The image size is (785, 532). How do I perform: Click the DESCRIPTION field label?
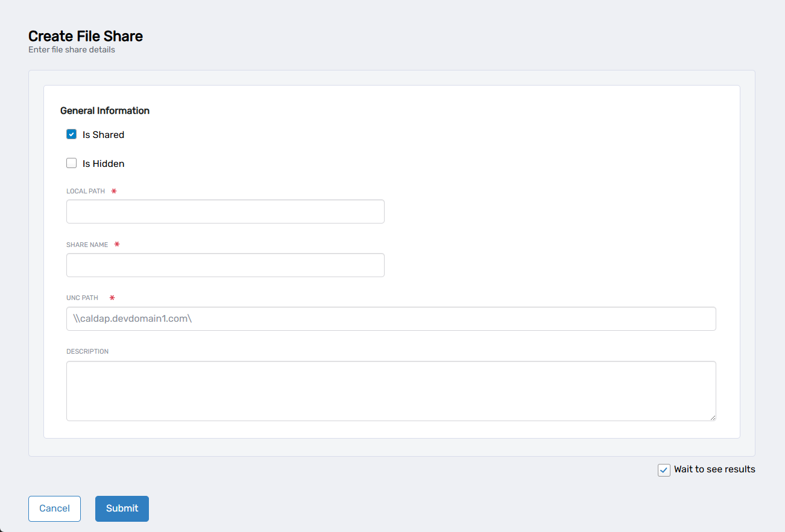(x=87, y=351)
